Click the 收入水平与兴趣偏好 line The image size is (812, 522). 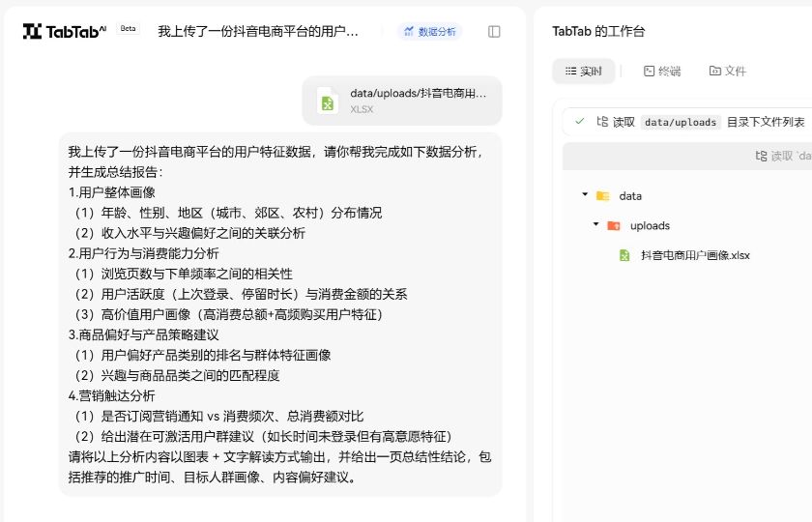(x=190, y=233)
